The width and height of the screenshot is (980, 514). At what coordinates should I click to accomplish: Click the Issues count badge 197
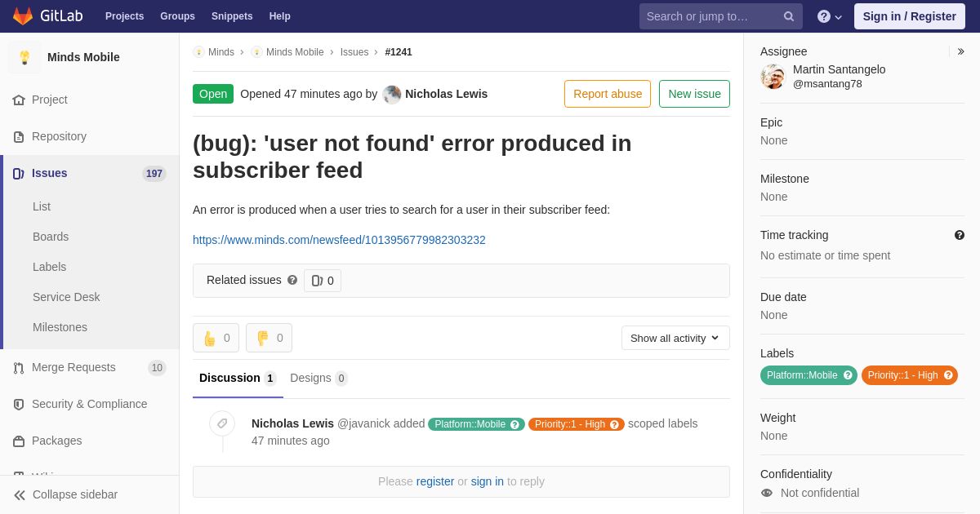coord(154,174)
